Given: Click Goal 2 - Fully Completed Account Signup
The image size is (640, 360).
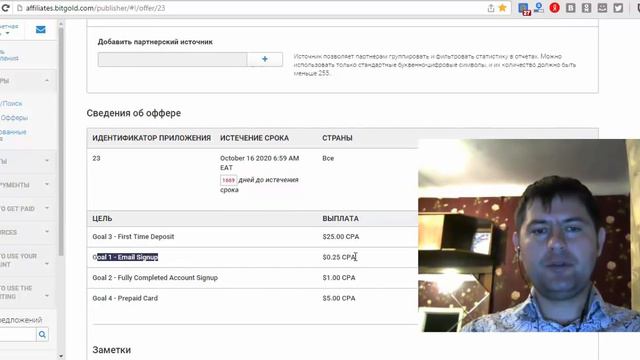Looking at the screenshot, I should coord(155,278).
